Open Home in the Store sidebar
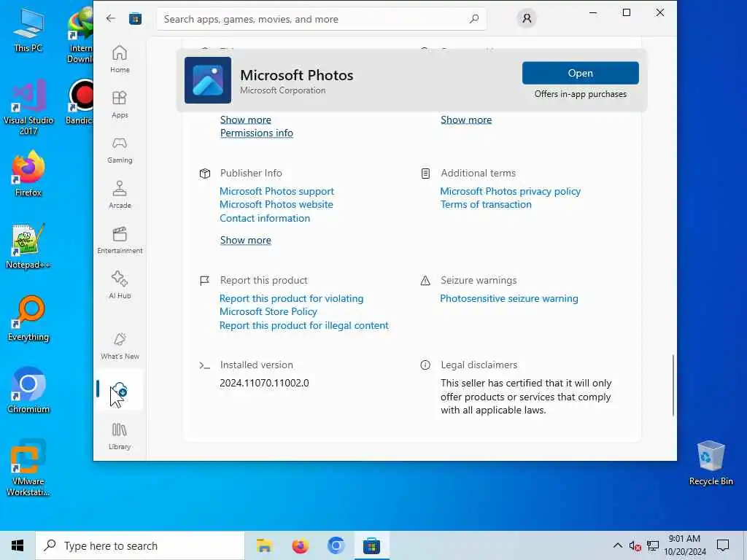This screenshot has height=560, width=747. click(x=120, y=59)
